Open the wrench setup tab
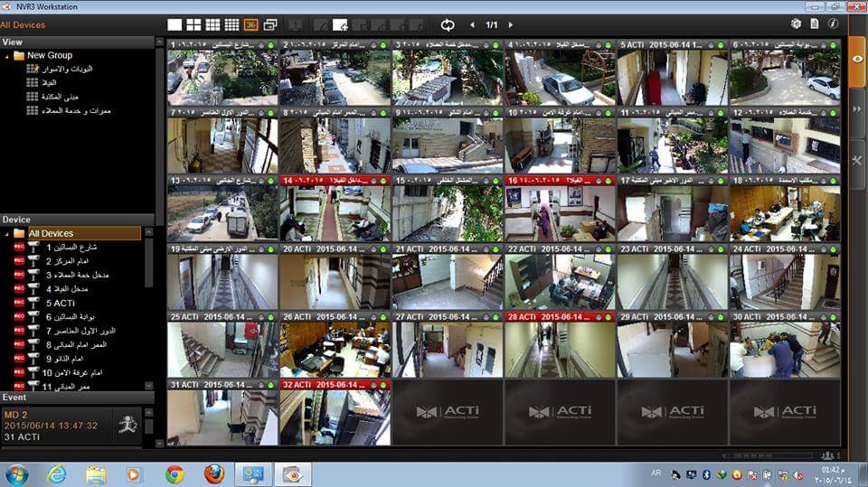 click(857, 159)
